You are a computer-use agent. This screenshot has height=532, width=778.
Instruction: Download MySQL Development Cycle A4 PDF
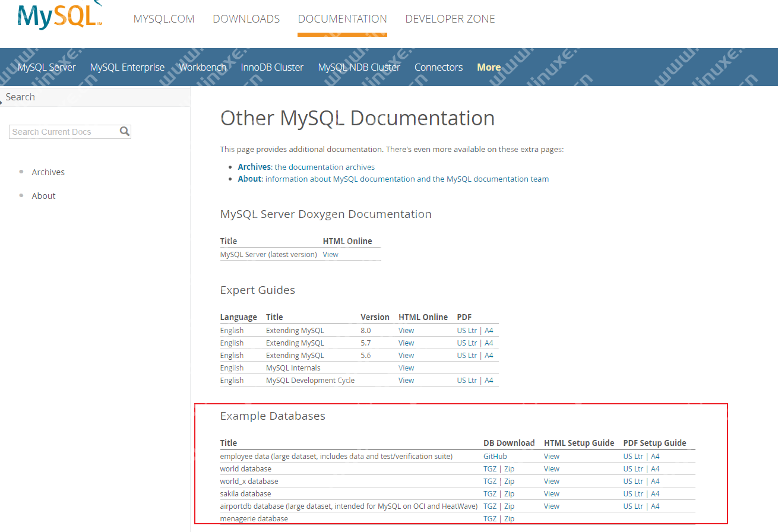click(x=489, y=380)
